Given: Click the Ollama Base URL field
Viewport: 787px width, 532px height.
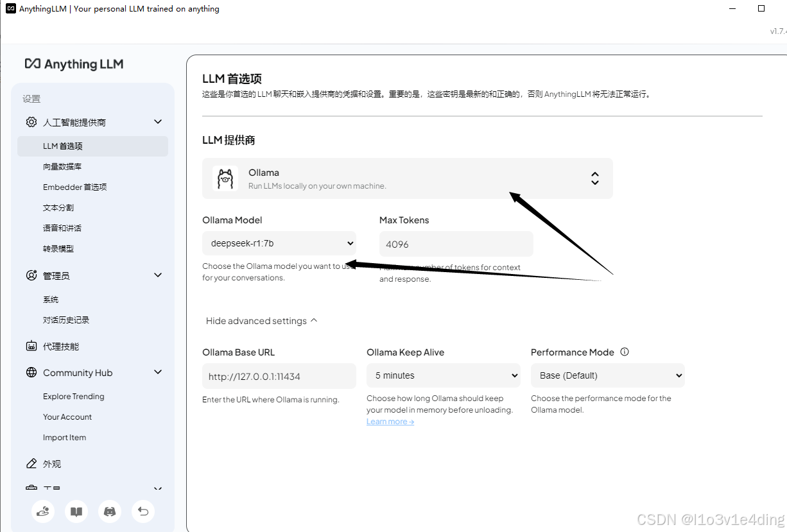Looking at the screenshot, I should tap(279, 376).
